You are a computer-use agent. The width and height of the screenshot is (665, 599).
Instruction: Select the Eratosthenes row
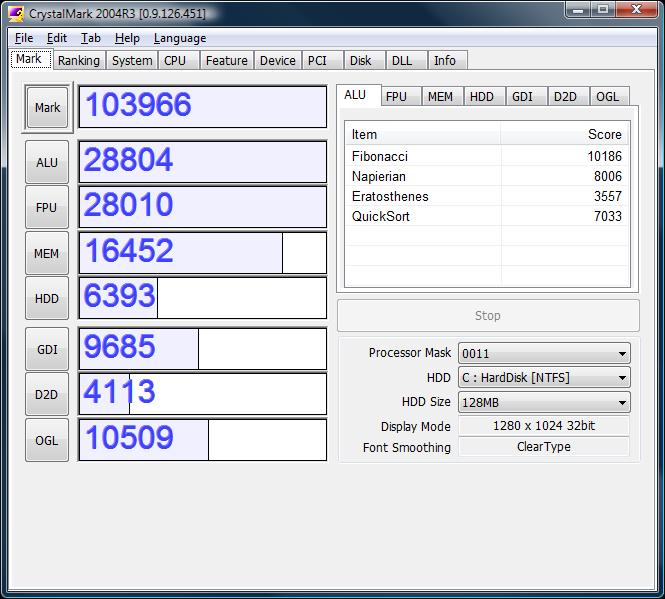[487, 196]
